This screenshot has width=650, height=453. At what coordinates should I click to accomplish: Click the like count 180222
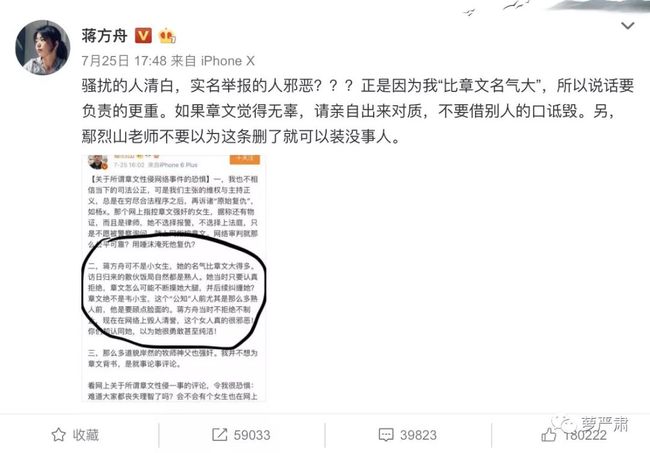pos(585,435)
